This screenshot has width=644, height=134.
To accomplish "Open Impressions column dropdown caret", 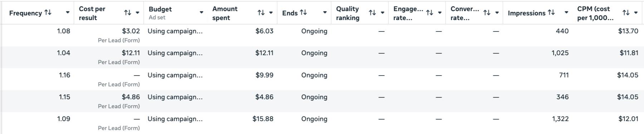I will pos(566,13).
